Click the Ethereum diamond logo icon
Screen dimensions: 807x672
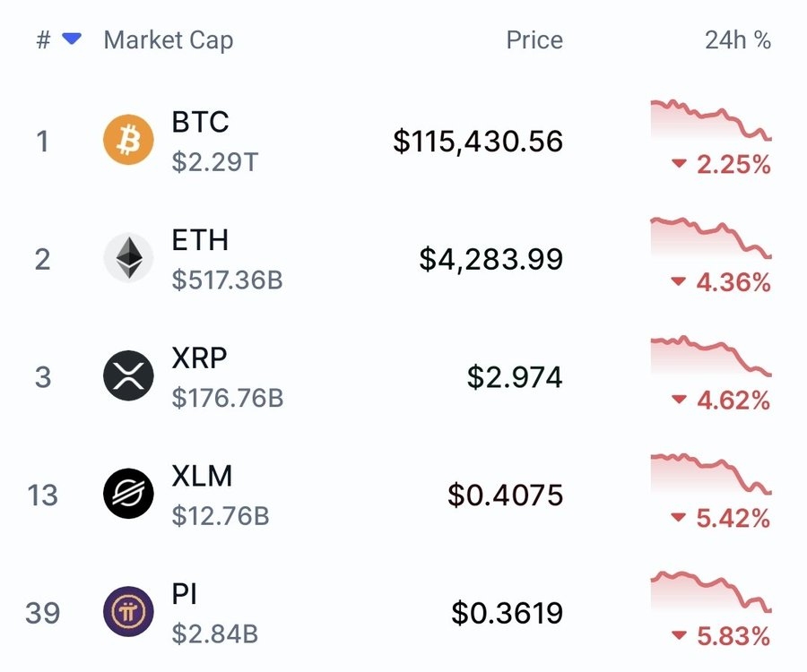tap(128, 257)
